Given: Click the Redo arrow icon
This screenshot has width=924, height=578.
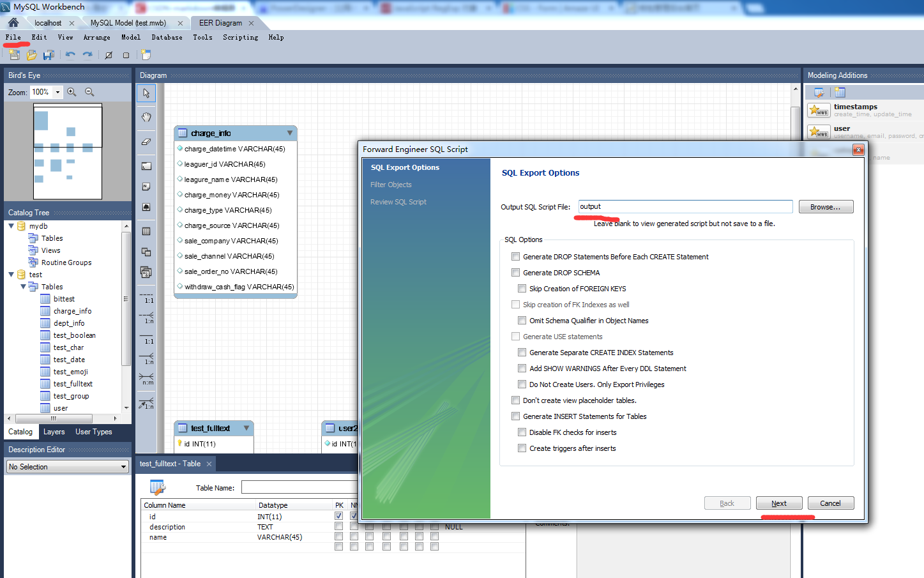Looking at the screenshot, I should coord(87,55).
